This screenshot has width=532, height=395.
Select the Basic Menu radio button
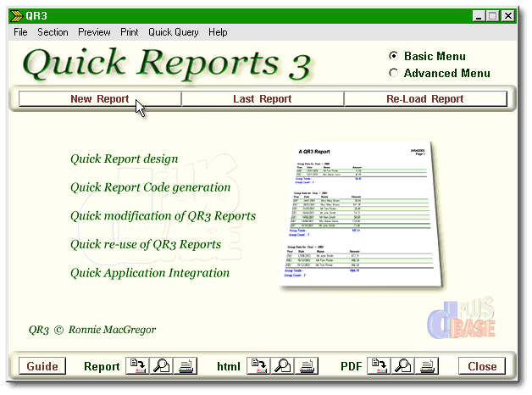[x=393, y=56]
